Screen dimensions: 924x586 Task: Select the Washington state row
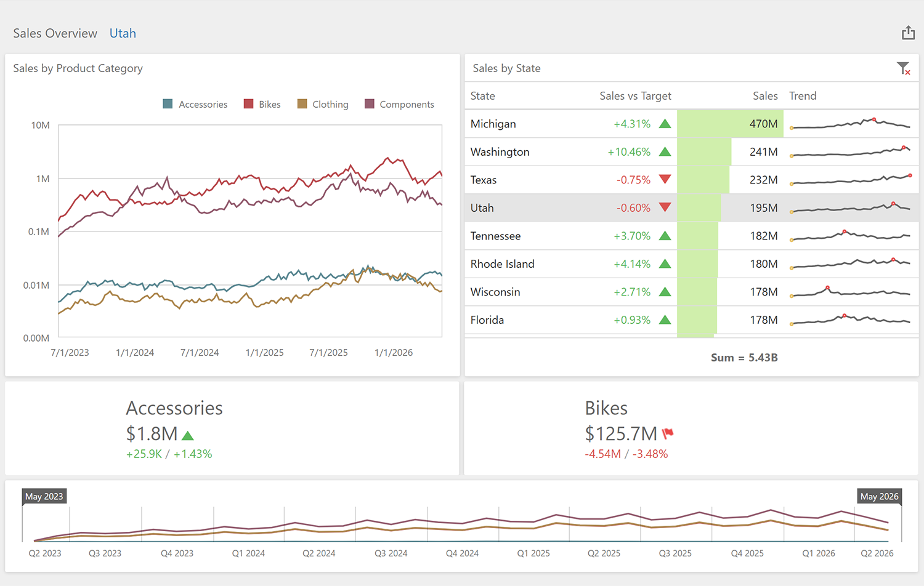coord(692,151)
